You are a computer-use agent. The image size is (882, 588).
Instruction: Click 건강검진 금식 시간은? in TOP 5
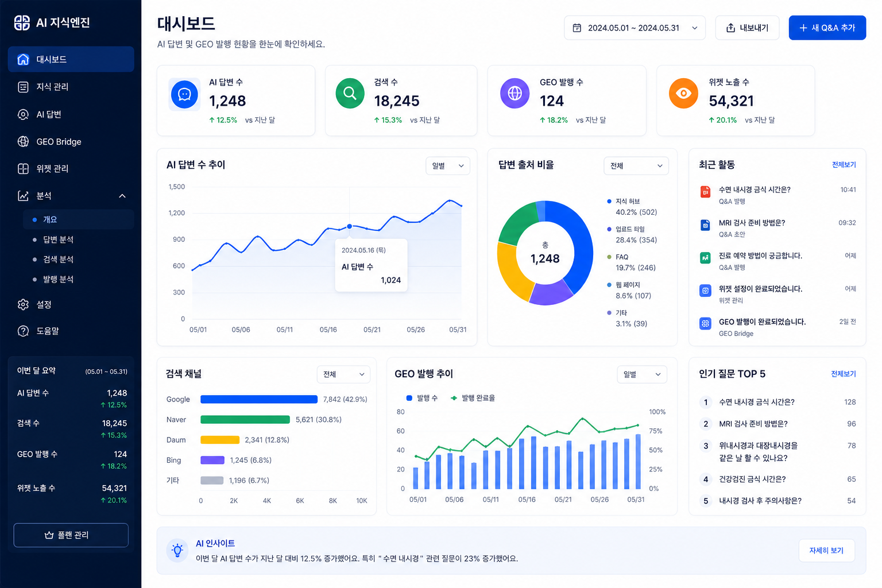click(x=752, y=479)
